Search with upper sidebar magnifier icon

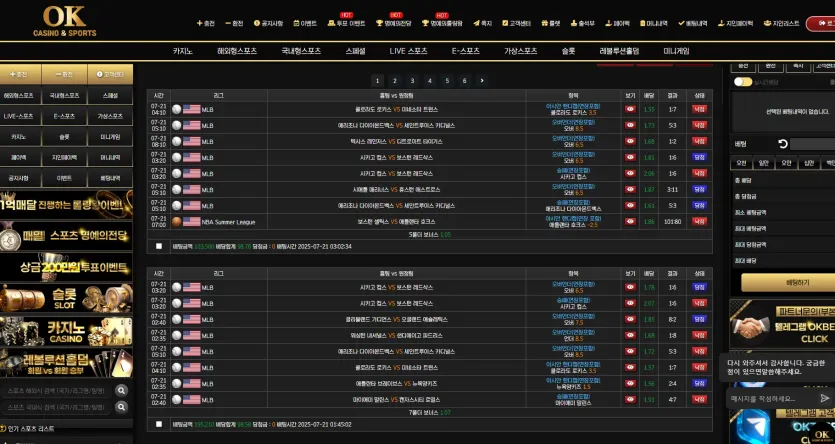121,391
